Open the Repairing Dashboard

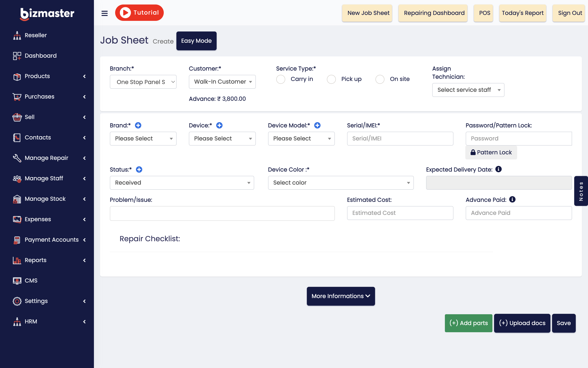click(433, 13)
